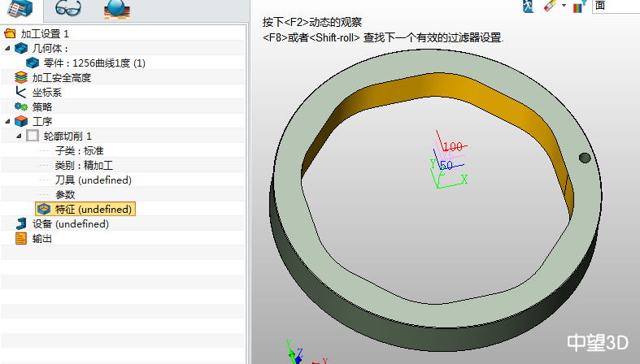
Task: Open the eraser tool dropdown arrow
Action: point(563,6)
